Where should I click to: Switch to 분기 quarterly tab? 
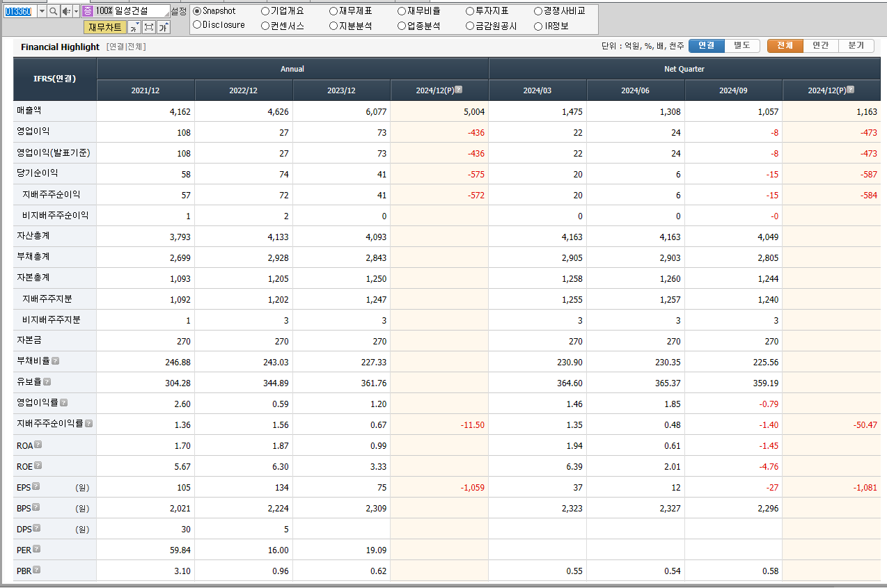856,46
